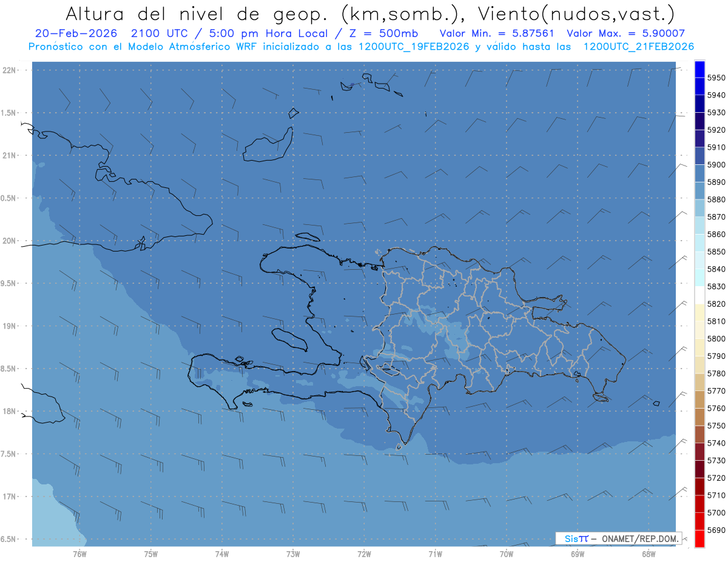Pick the colorbar swatch between 5870 and 5880

click(699, 208)
